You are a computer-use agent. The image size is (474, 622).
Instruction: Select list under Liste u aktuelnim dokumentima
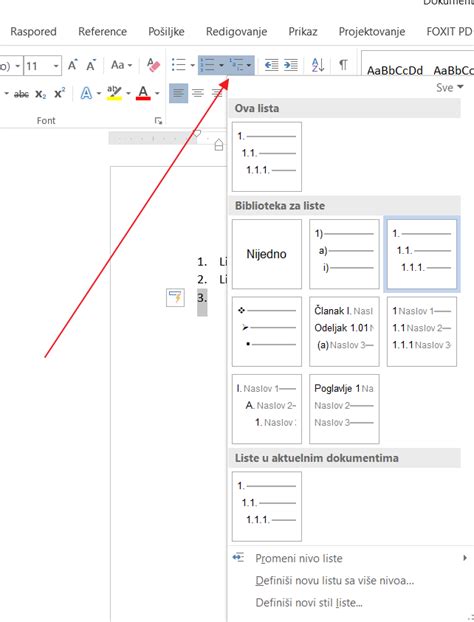(x=267, y=506)
